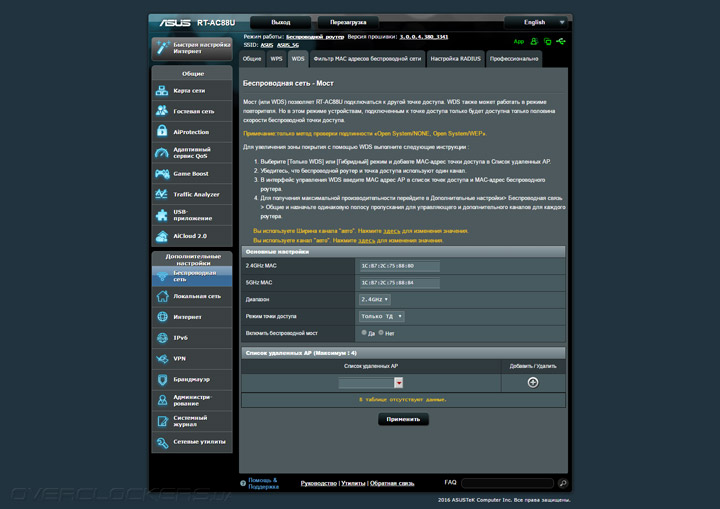Click здесь link for channel width

click(392, 231)
